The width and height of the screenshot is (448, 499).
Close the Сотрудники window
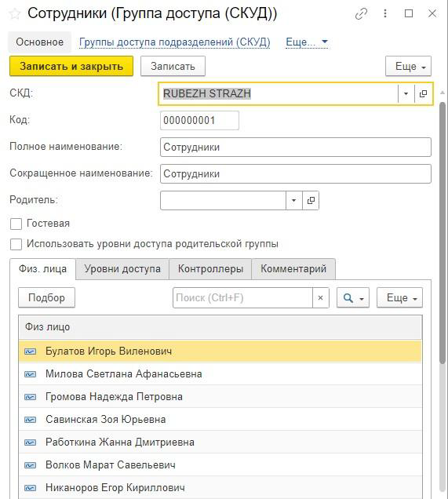click(x=432, y=13)
